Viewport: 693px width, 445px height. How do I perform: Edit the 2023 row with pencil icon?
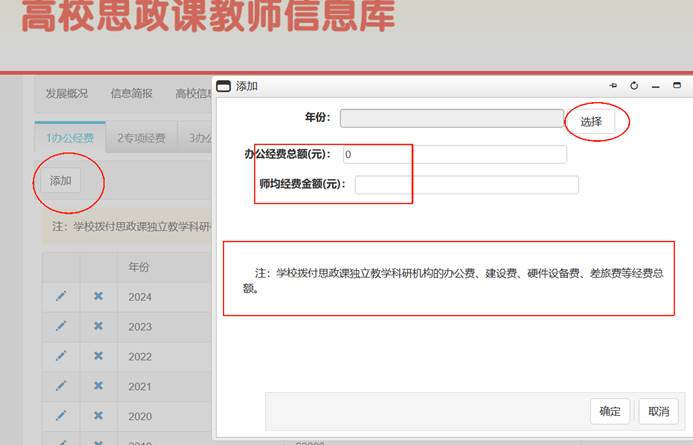point(61,326)
